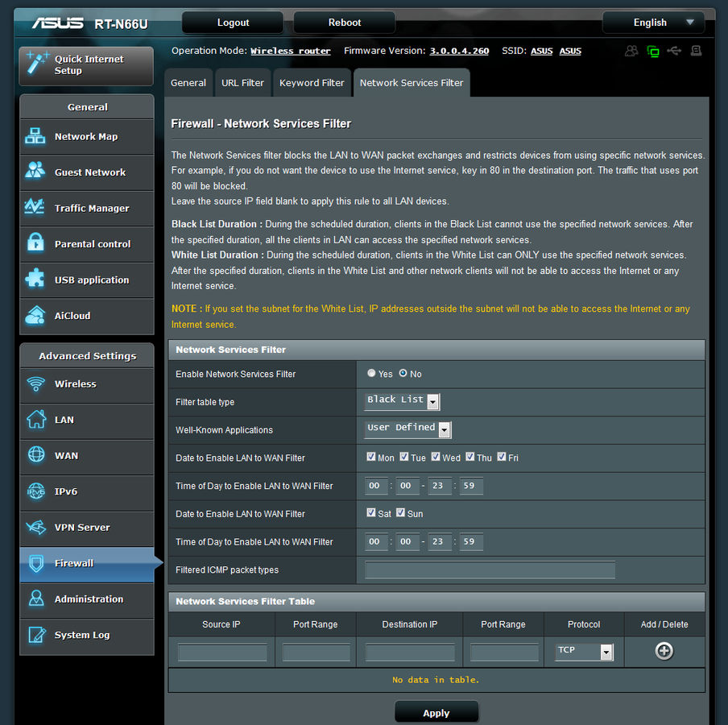728x725 pixels.
Task: Click the LAN house icon
Action: pos(36,420)
